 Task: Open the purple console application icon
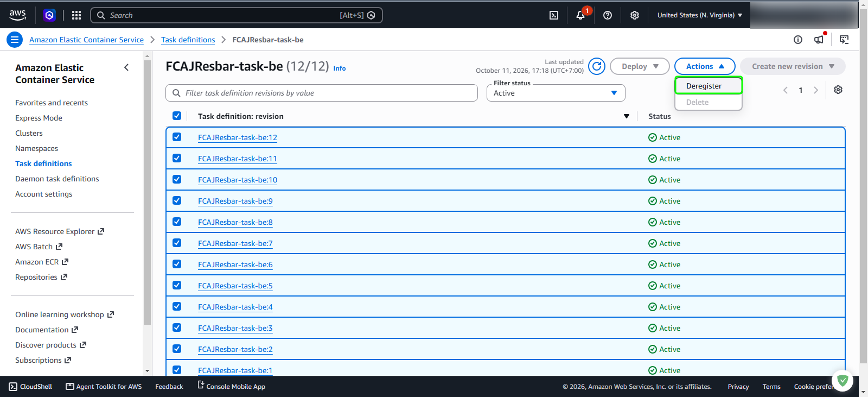click(49, 15)
